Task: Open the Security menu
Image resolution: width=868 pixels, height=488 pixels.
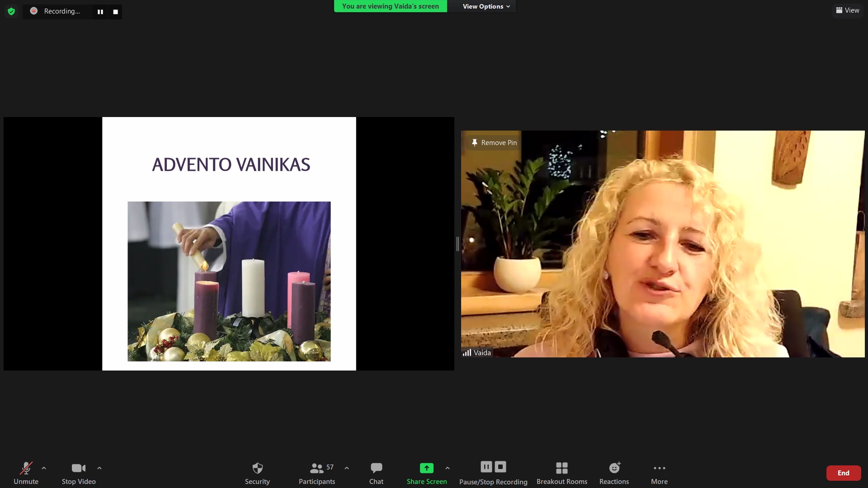Action: coord(257,473)
